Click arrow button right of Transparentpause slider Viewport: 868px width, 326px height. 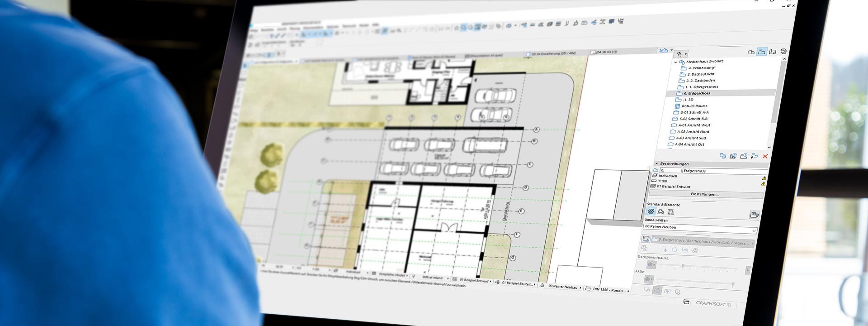pos(747,270)
